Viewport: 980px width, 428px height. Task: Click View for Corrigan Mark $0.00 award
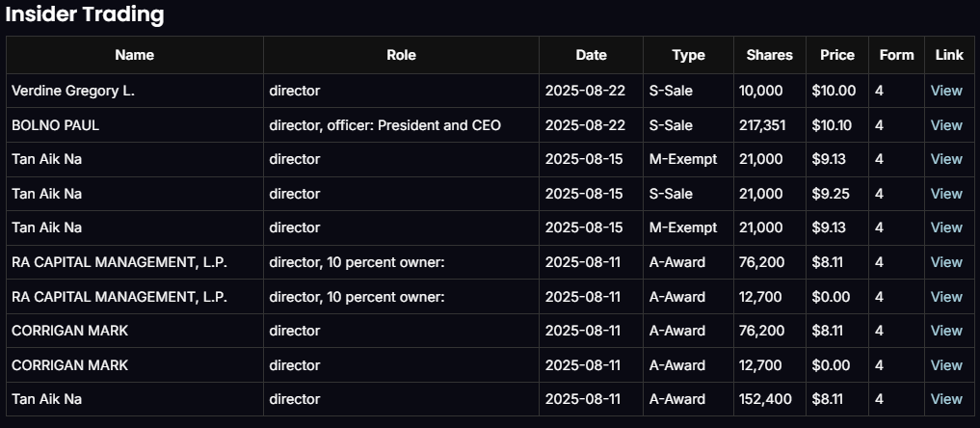[946, 365]
